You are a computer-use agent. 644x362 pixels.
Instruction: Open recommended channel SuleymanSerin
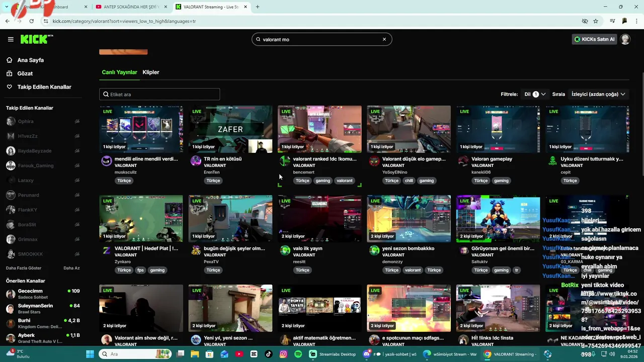coord(43,309)
